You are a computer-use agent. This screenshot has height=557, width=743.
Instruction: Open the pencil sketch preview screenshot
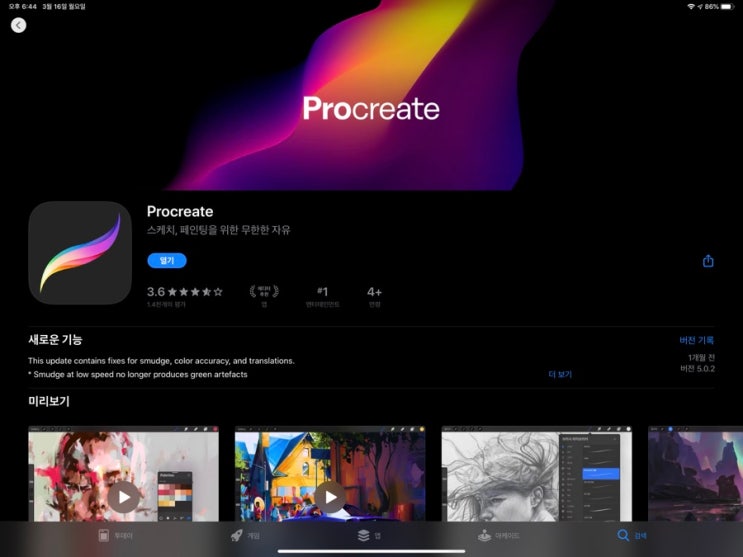click(536, 474)
